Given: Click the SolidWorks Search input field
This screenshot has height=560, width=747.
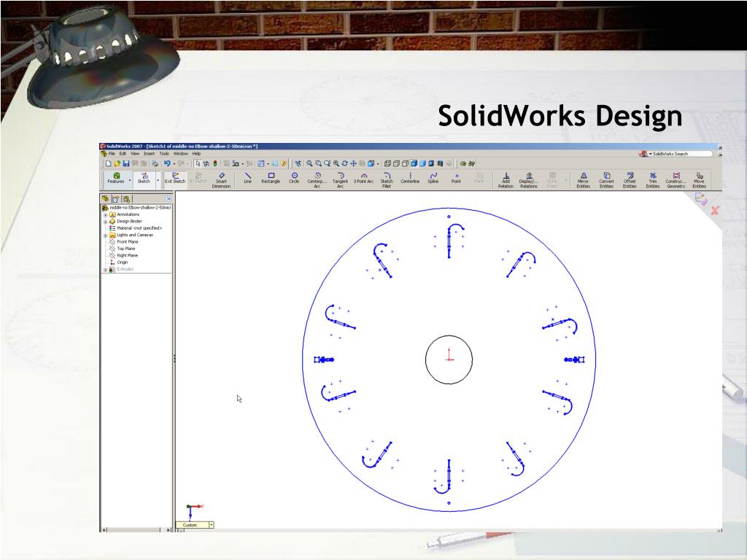Looking at the screenshot, I should pos(681,154).
